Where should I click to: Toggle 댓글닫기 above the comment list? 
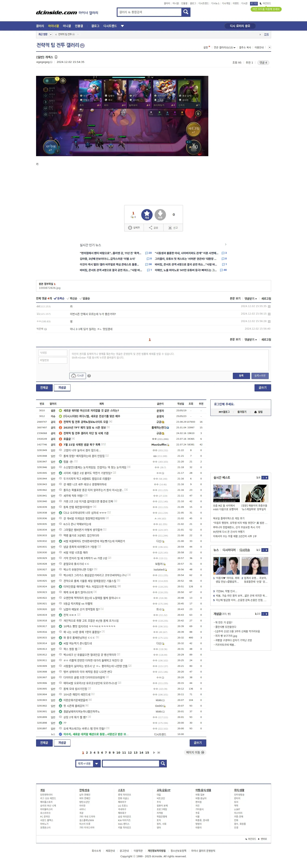click(x=251, y=299)
